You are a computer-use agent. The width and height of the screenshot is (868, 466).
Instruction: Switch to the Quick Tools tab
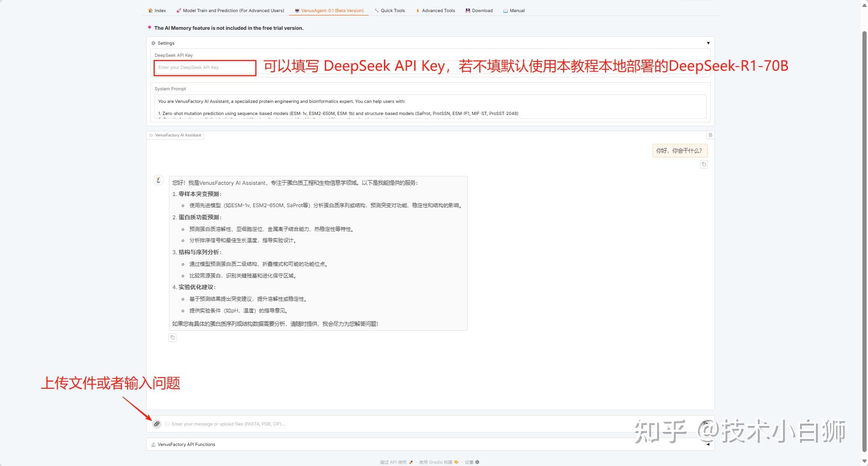click(x=390, y=10)
